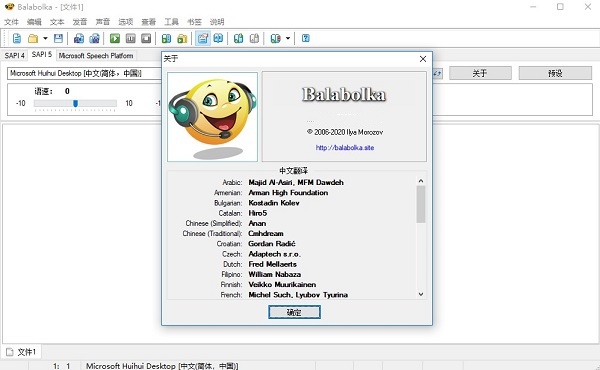Open the 文本 menu
This screenshot has width=600, height=370.
pos(57,22)
